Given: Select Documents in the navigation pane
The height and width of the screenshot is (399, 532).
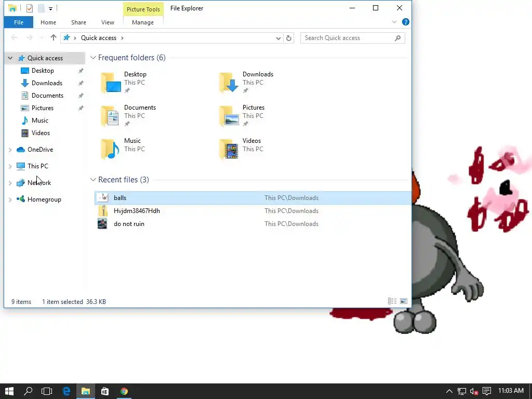Looking at the screenshot, I should click(x=47, y=96).
